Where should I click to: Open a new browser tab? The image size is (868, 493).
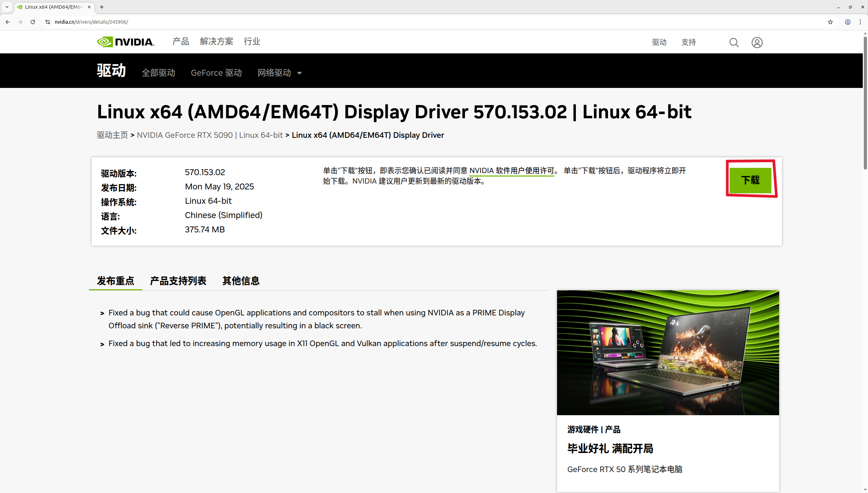(x=102, y=7)
